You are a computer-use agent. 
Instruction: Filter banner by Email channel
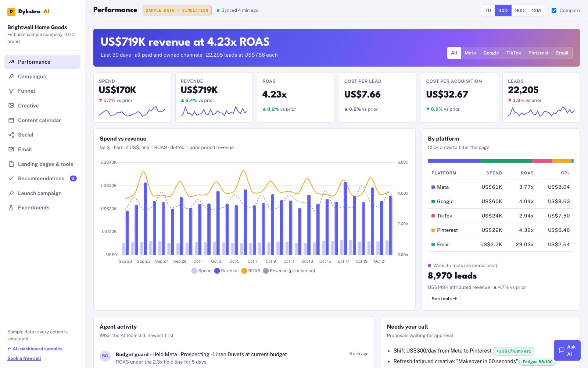point(562,53)
